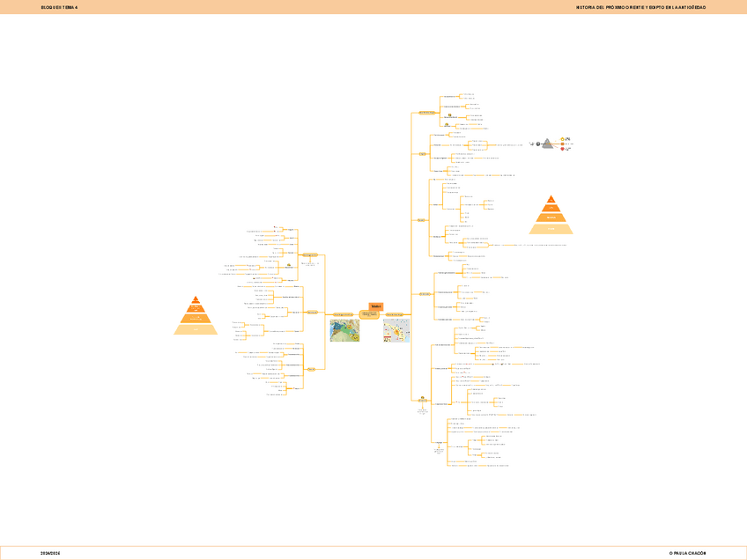Click the 2025/2026 footer date

[x=50, y=553]
